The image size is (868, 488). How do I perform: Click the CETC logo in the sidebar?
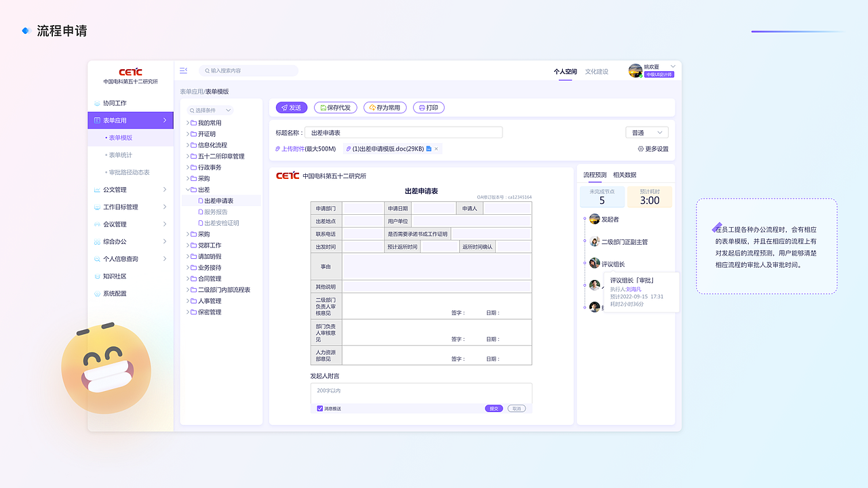130,72
